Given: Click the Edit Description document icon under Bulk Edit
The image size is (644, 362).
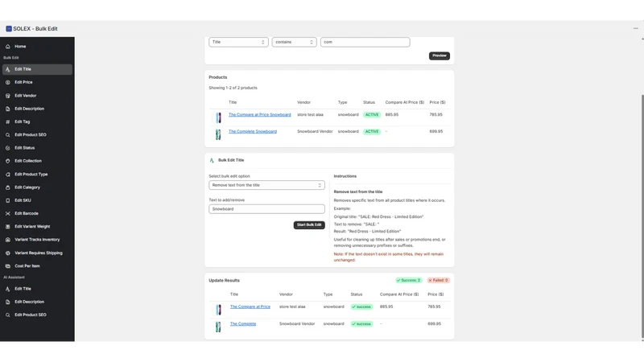Looking at the screenshot, I should [8, 109].
